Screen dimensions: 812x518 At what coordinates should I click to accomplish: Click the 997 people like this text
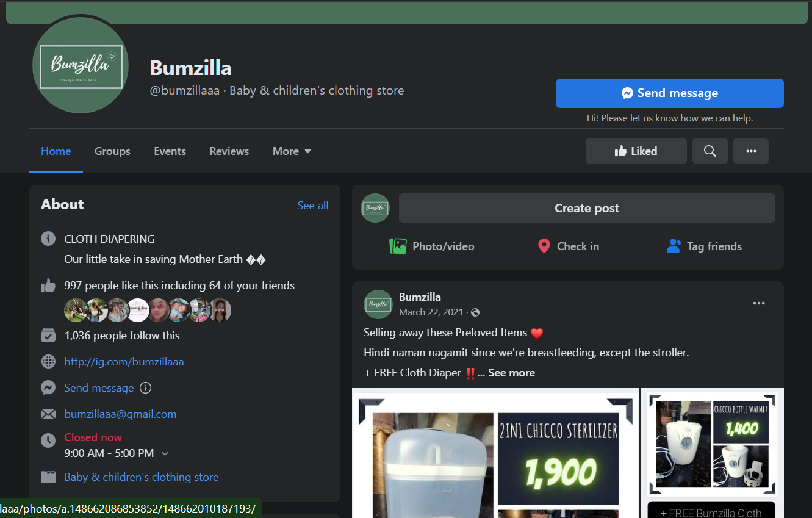(179, 286)
